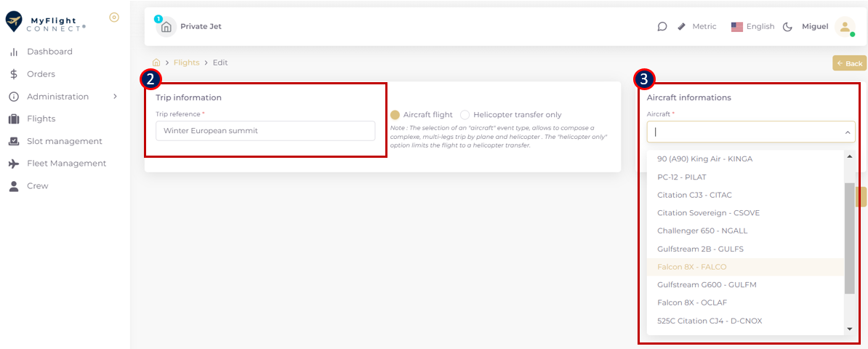Screen dimensions: 868x349
Task: Open Miguel's user avatar icon
Action: pos(845,27)
